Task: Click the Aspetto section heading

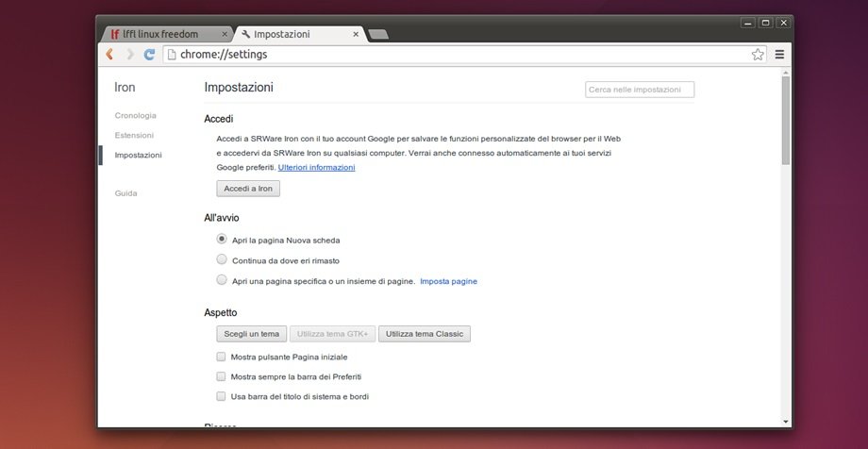Action: point(221,313)
